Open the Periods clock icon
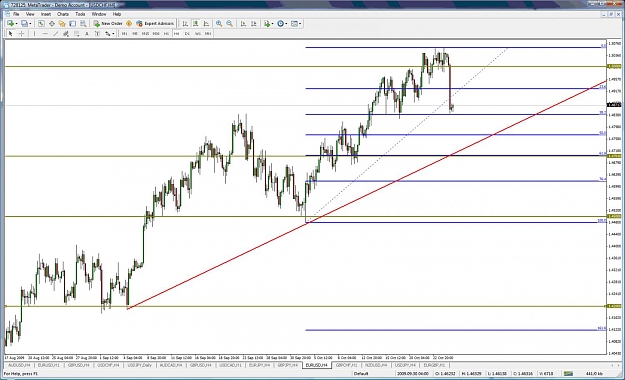This screenshot has height=380, width=625. 280,24
